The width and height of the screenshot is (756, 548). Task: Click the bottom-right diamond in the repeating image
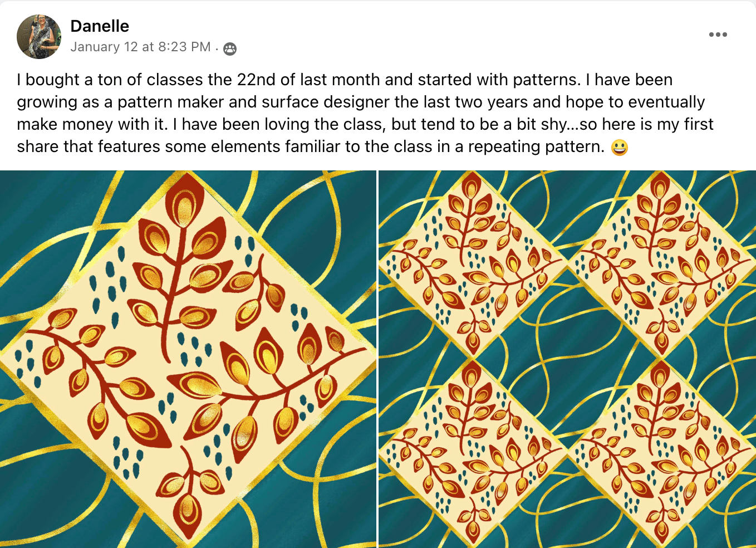click(x=661, y=452)
